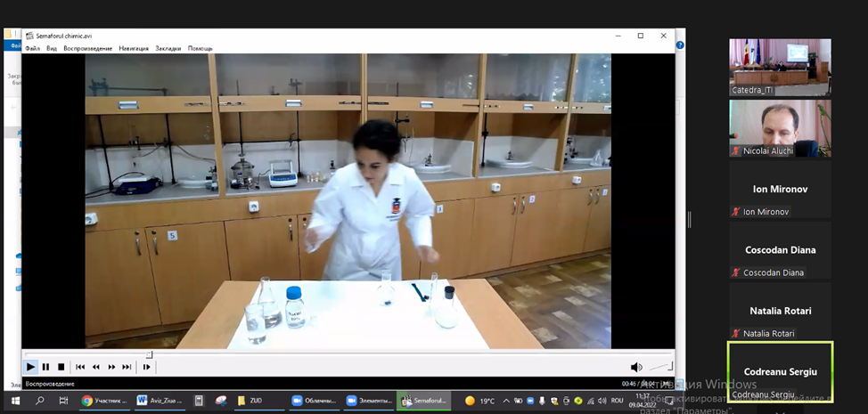
Task: Click the meet-now camera tray icon
Action: click(x=566, y=401)
